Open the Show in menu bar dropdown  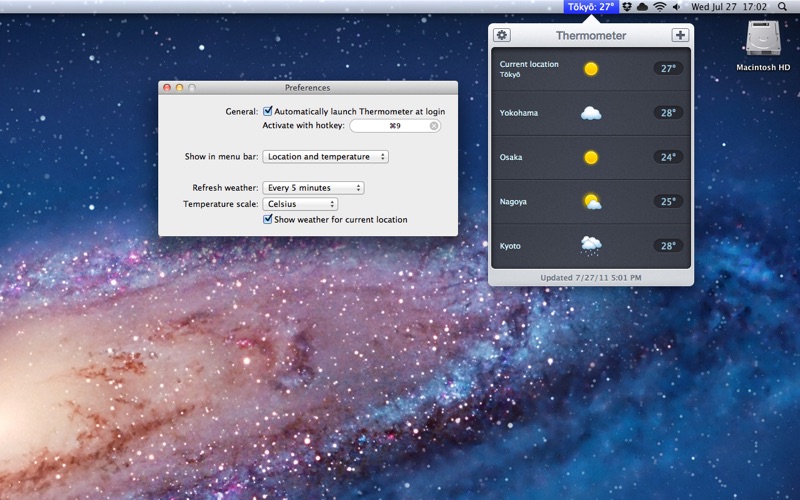coord(325,157)
